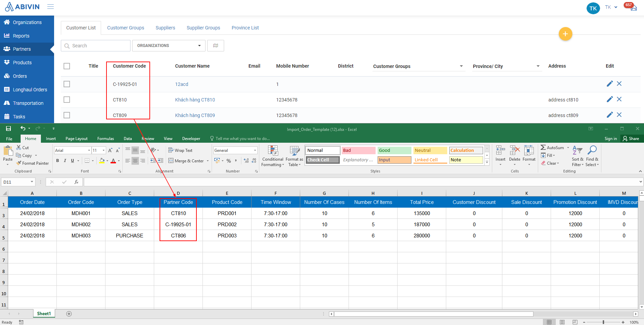Open the Excel Insert ribbon tab
This screenshot has height=325, width=644.
[x=51, y=139]
